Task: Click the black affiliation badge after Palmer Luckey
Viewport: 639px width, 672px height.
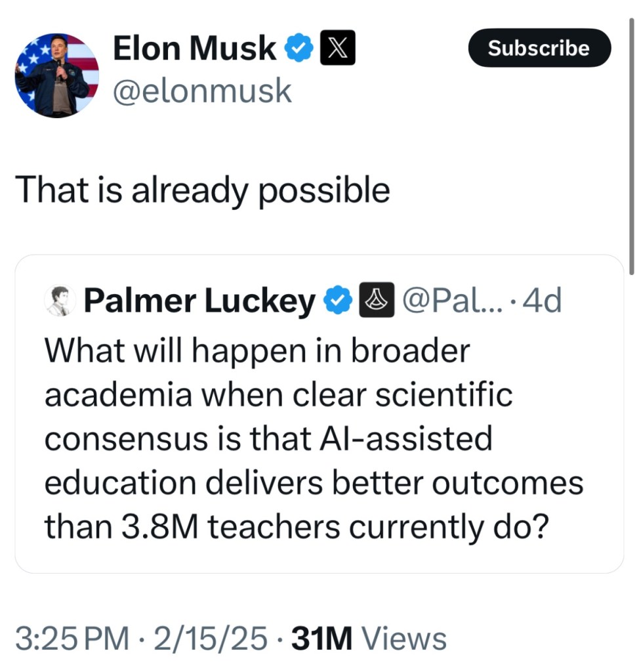Action: pos(377,301)
